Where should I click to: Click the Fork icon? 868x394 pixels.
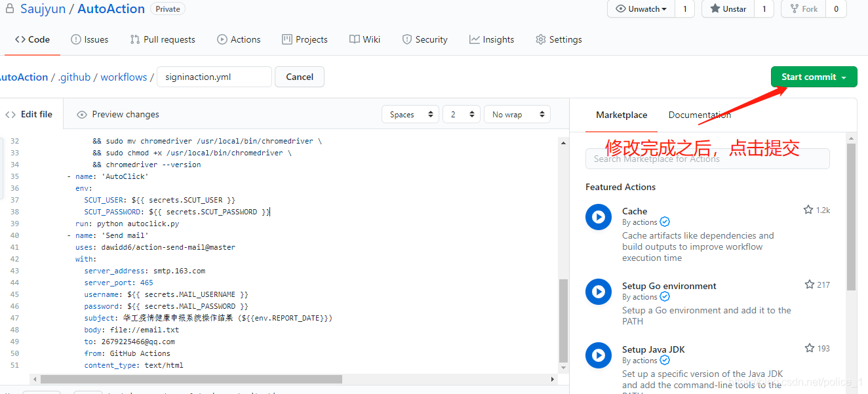(794, 9)
